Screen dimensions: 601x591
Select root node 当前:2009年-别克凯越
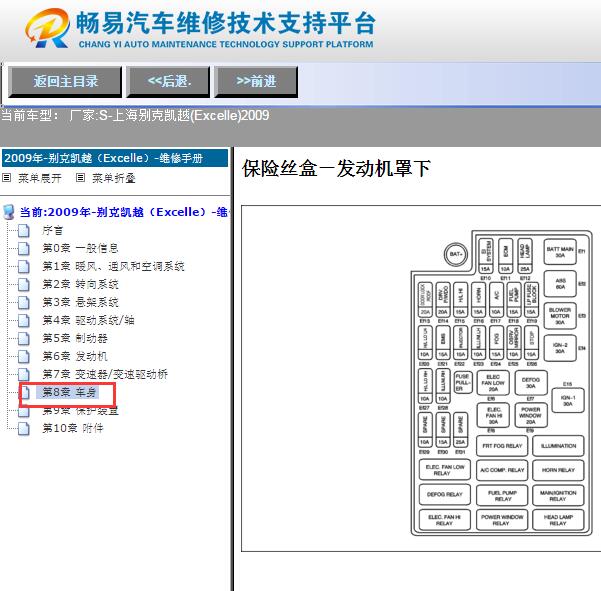[123, 212]
